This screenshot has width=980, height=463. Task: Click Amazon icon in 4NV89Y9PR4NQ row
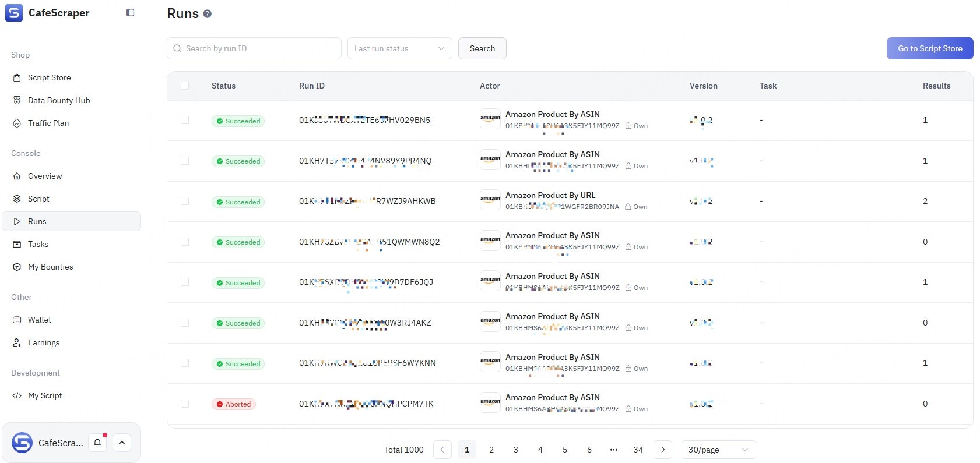pos(490,160)
